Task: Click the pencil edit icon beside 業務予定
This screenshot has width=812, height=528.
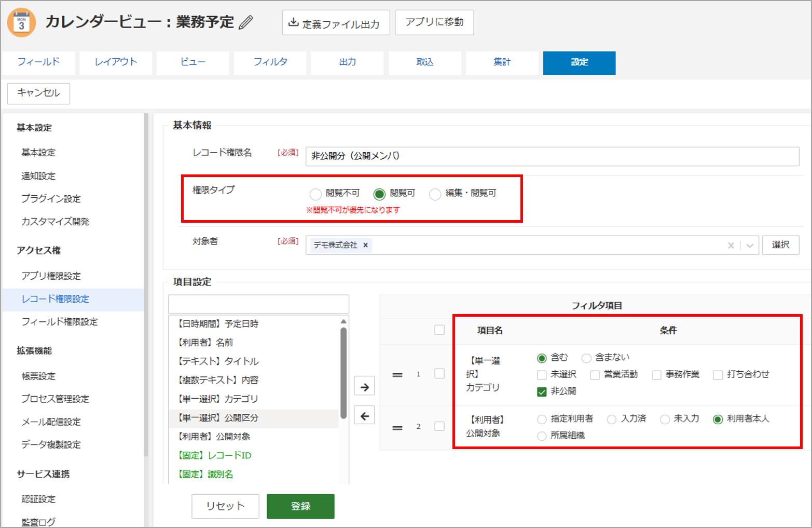Action: pyautogui.click(x=246, y=22)
